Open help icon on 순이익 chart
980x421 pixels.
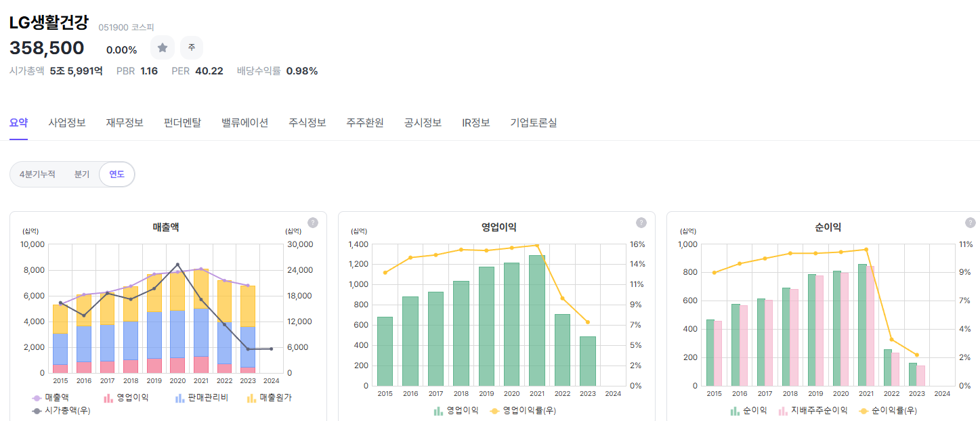click(x=970, y=223)
